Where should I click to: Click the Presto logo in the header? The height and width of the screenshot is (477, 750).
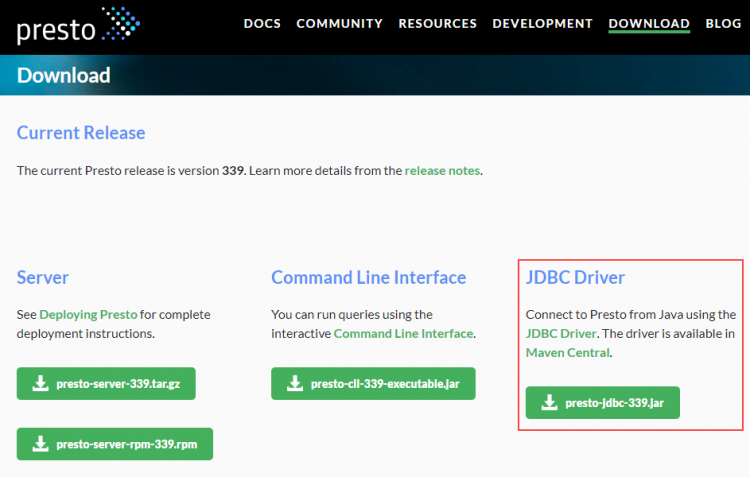(78, 25)
